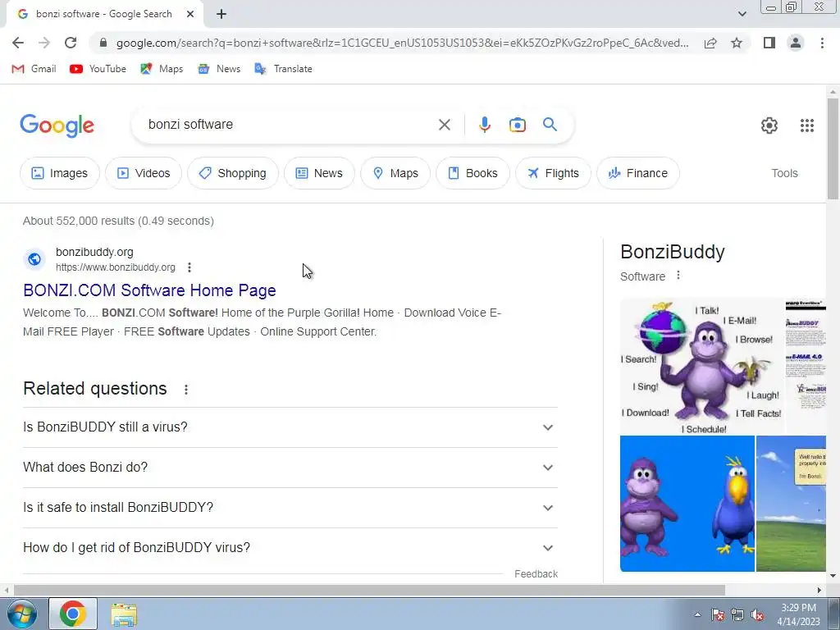840x630 pixels.
Task: Open the Maps bookmark in bookmarks bar
Action: 162,69
